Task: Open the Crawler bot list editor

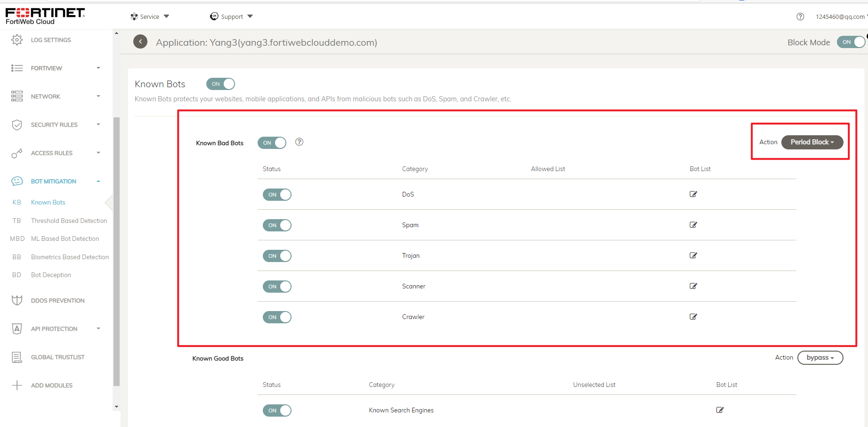Action: pos(693,317)
